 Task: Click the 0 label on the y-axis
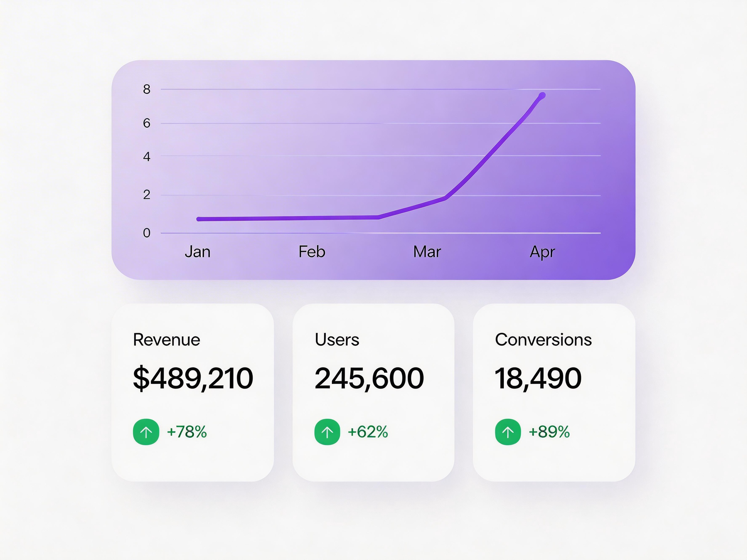pos(147,233)
